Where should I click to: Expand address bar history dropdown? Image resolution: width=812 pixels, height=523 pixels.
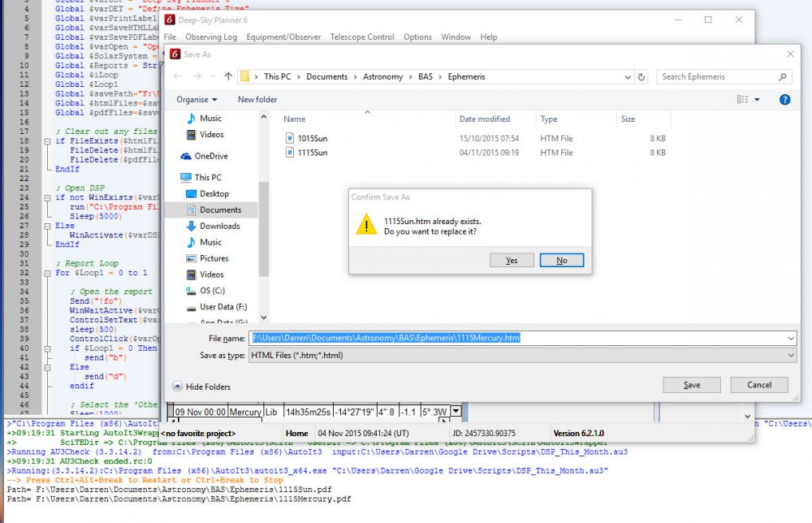click(x=628, y=76)
